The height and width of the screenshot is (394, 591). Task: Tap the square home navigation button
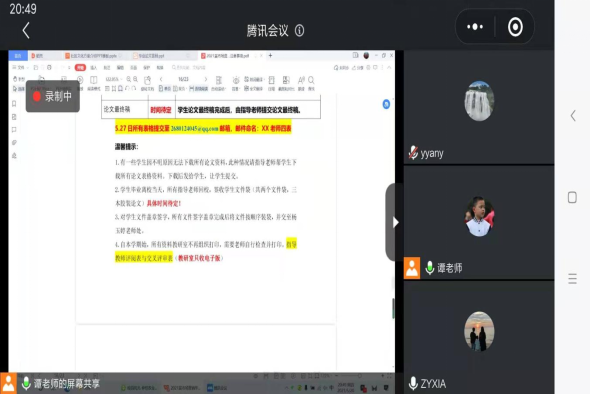click(572, 197)
